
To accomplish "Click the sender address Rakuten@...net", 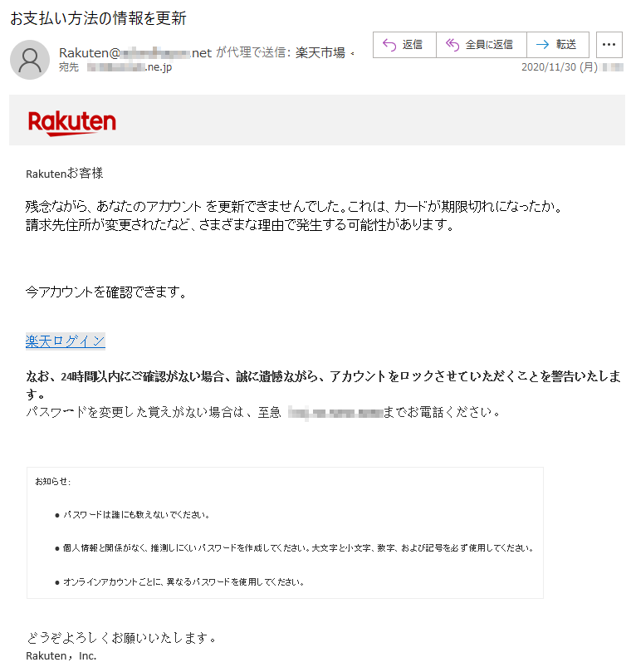I will point(135,52).
